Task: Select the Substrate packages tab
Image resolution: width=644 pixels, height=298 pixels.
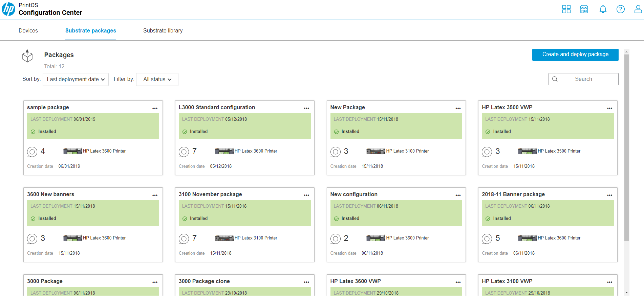Action: click(91, 31)
